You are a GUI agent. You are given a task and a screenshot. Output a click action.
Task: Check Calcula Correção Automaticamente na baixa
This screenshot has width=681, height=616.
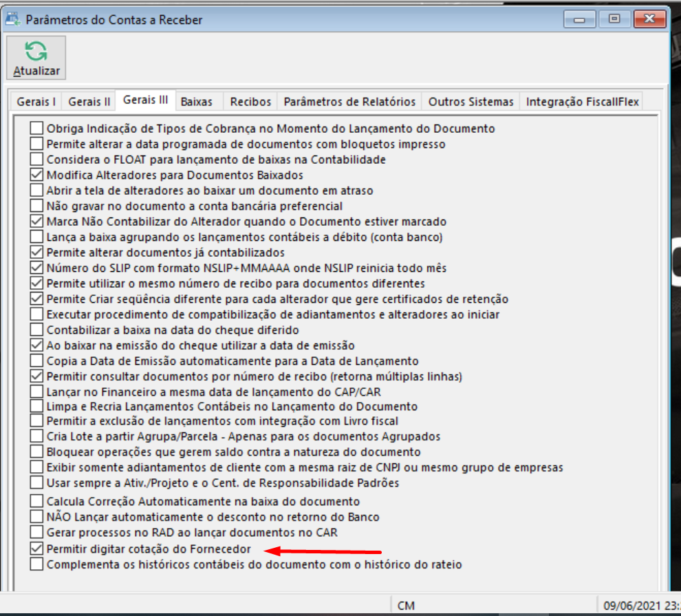(36, 501)
